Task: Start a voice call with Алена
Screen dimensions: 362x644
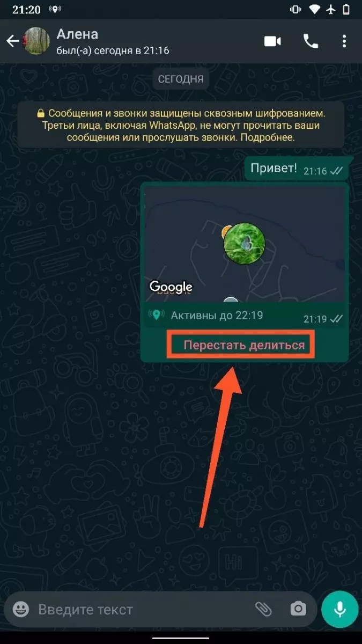Action: [311, 41]
